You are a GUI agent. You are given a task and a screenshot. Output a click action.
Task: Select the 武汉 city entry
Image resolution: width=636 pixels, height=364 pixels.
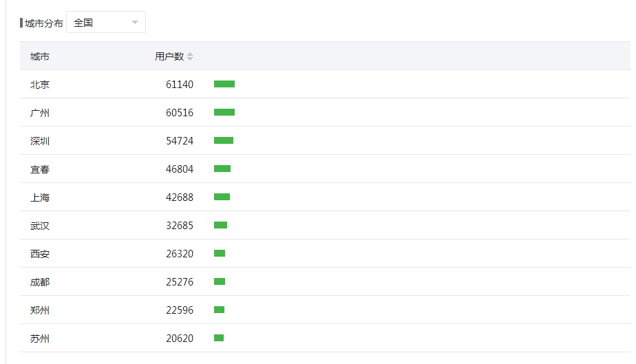coord(40,226)
